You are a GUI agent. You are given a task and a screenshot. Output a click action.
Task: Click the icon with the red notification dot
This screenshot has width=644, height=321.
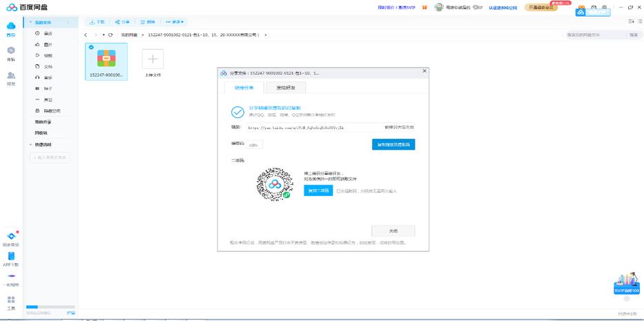coord(12,236)
